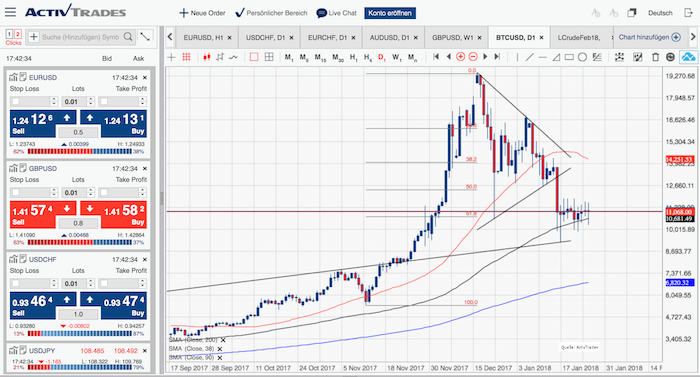
Task: Switch to bar chart type
Action: (220, 57)
